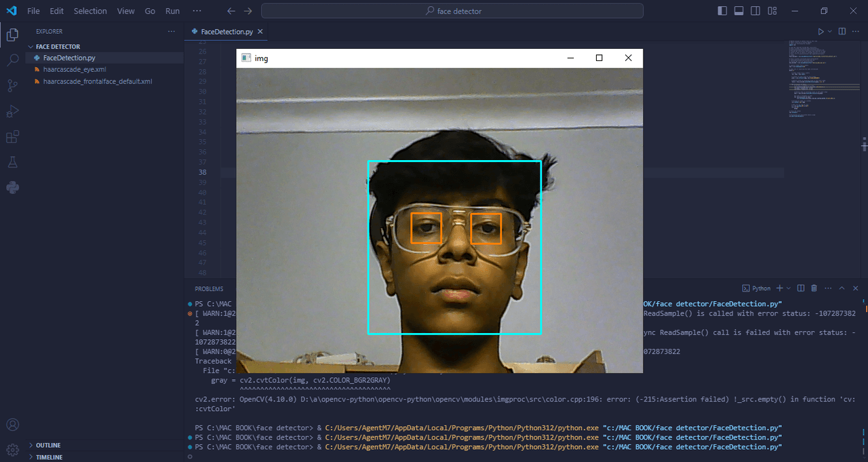
Task: Toggle the secondary side bar layout button
Action: coord(755,11)
